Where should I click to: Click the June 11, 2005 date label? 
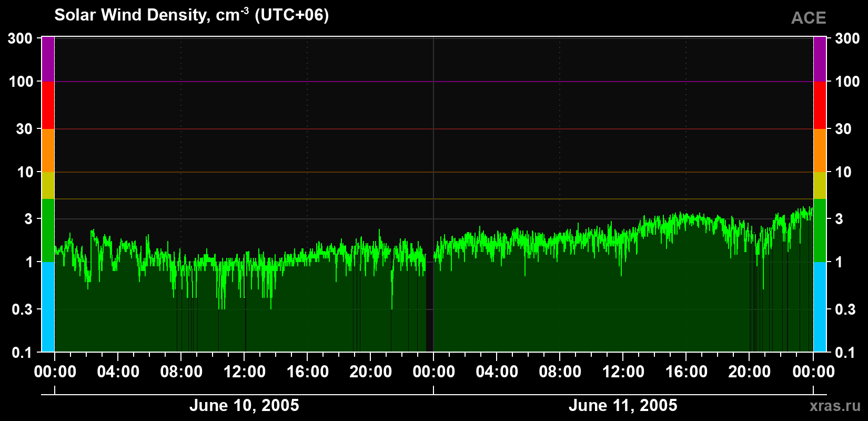[623, 405]
